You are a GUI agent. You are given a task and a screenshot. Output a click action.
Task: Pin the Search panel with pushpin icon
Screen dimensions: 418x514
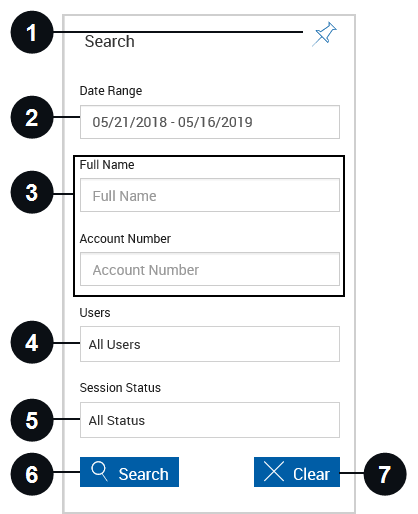click(324, 34)
